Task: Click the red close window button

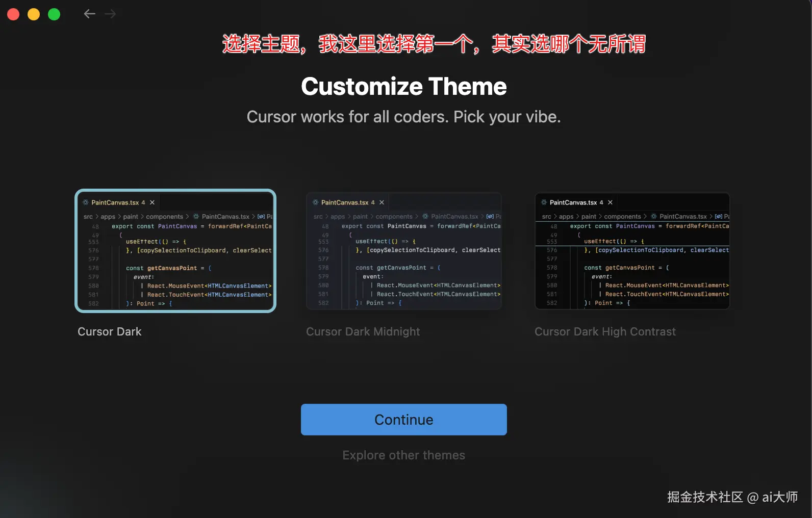Action: pyautogui.click(x=13, y=14)
